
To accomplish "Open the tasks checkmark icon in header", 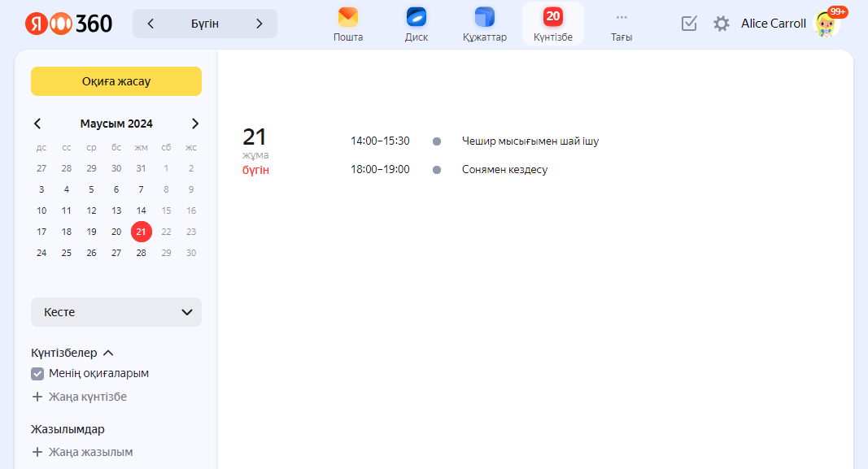I will (689, 24).
